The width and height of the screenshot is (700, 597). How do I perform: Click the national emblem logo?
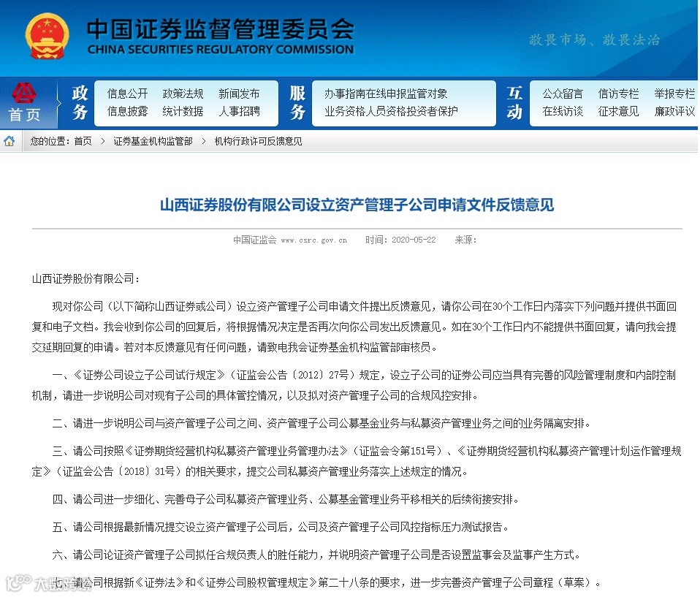click(47, 36)
